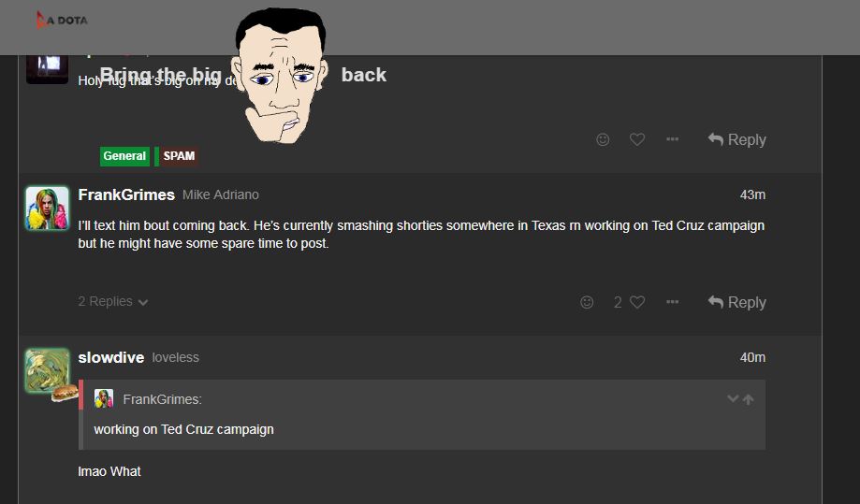Viewport: 860px width, 504px height.
Task: Reply to FrankGrimes' post
Action: point(736,302)
